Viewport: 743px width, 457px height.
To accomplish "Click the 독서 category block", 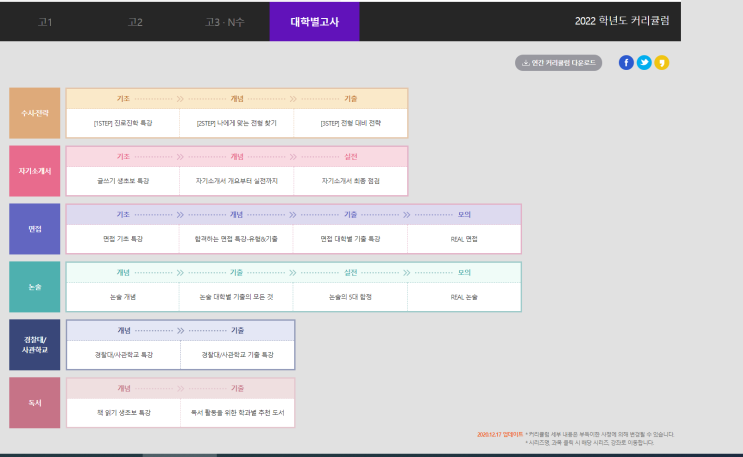I will click(x=35, y=402).
